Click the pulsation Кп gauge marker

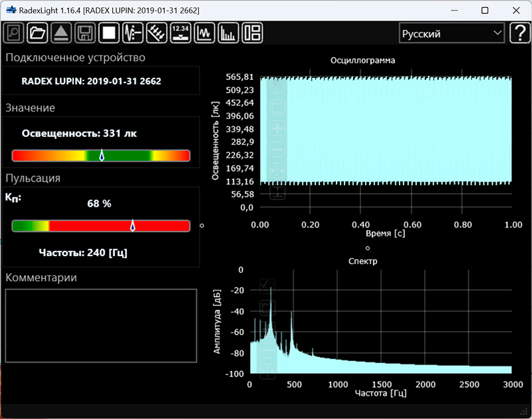(x=132, y=226)
